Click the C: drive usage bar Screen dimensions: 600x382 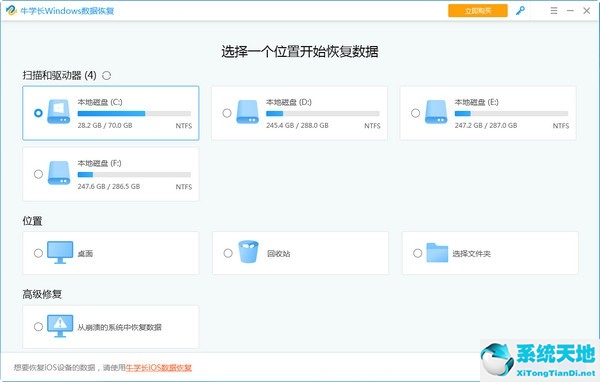(134, 113)
